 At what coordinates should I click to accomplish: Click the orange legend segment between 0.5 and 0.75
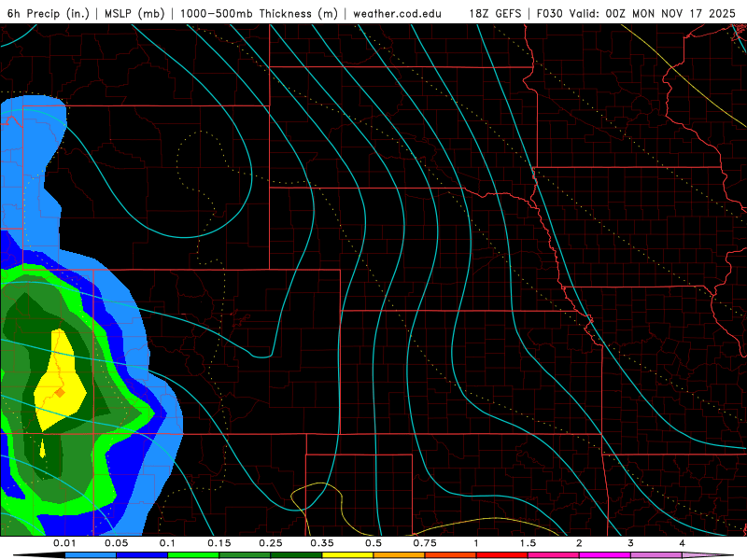point(400,555)
